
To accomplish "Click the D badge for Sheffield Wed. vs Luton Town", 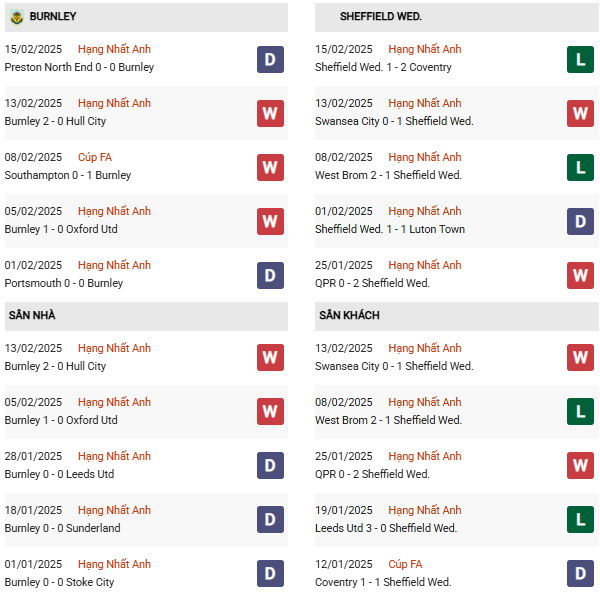I will pyautogui.click(x=581, y=221).
